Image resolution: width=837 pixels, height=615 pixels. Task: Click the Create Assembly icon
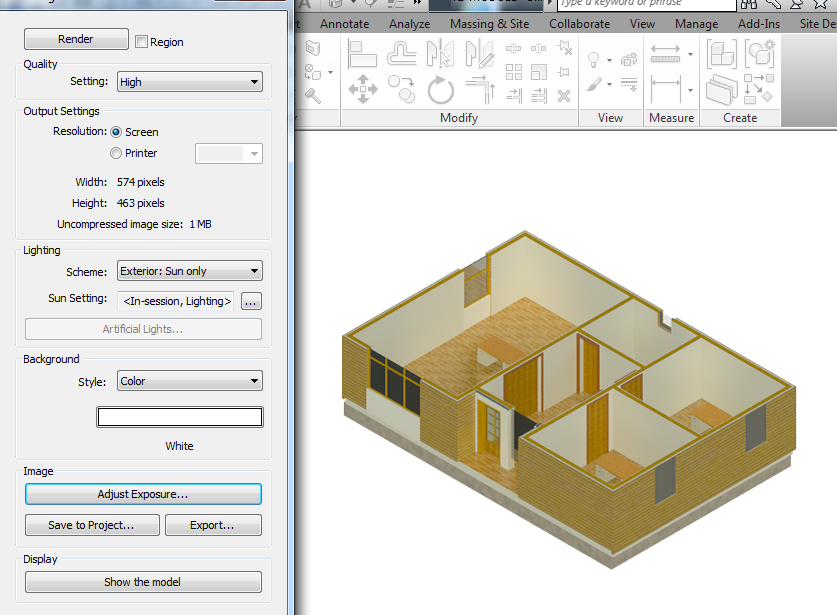point(721,54)
